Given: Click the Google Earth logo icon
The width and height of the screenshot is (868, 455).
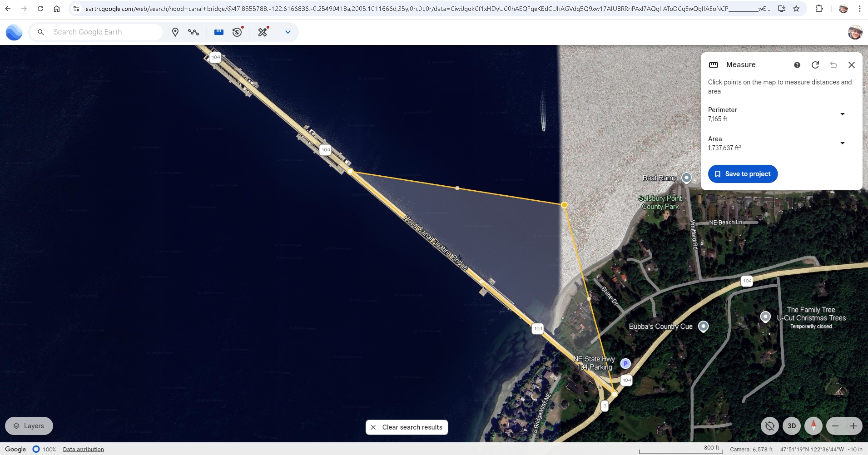Looking at the screenshot, I should tap(14, 32).
